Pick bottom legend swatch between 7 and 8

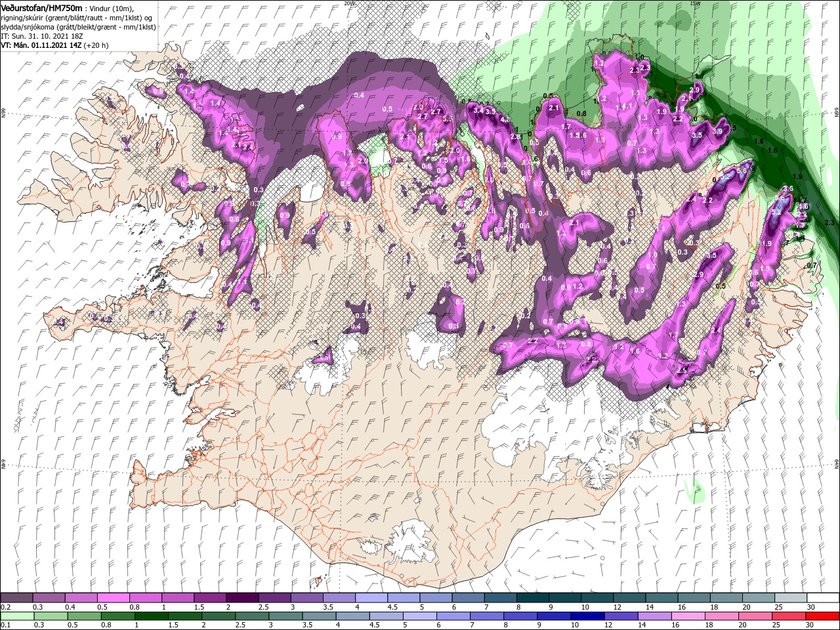486,616
